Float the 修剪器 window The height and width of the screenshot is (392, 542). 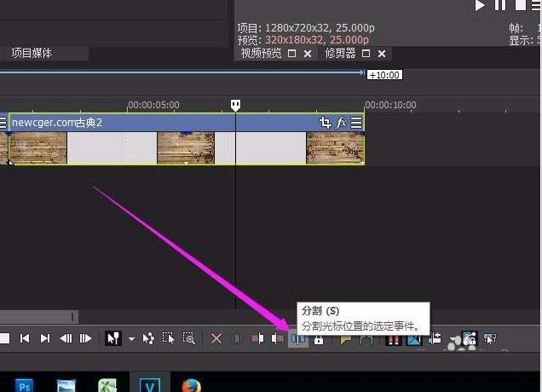coord(366,54)
